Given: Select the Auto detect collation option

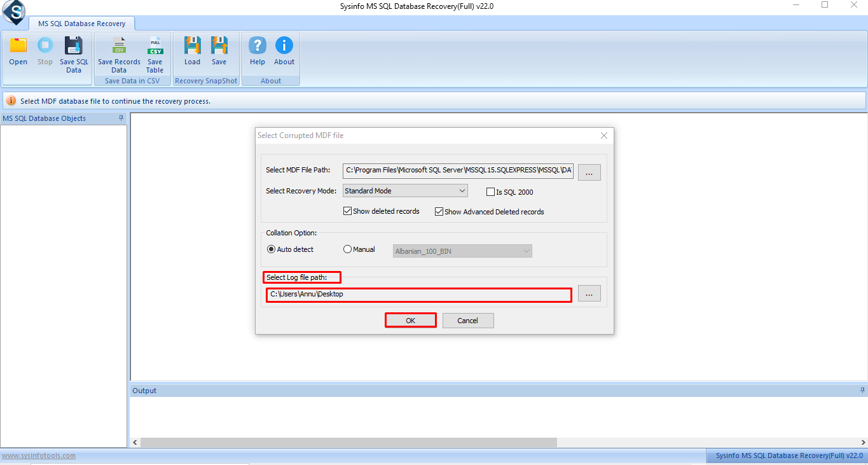Looking at the screenshot, I should (x=271, y=249).
